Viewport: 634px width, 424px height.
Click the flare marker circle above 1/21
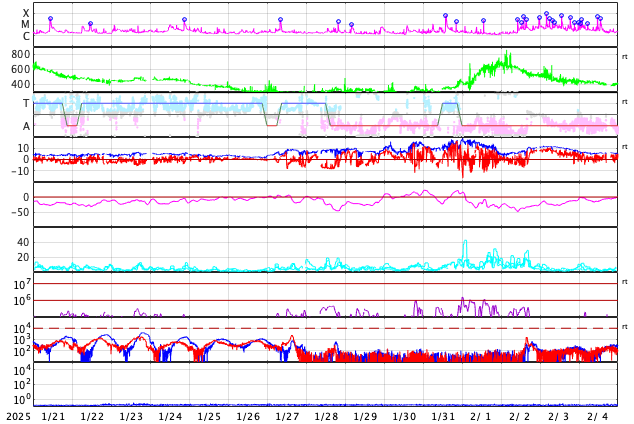click(x=50, y=19)
